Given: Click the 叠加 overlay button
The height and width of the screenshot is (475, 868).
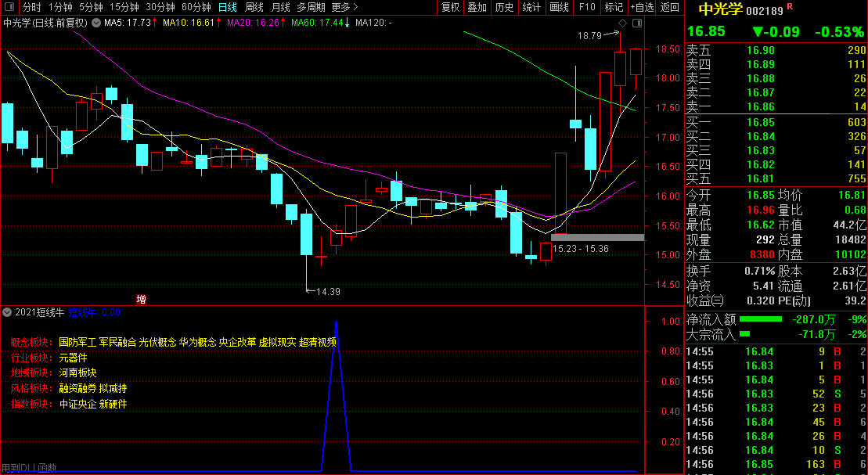Looking at the screenshot, I should coord(477,7).
